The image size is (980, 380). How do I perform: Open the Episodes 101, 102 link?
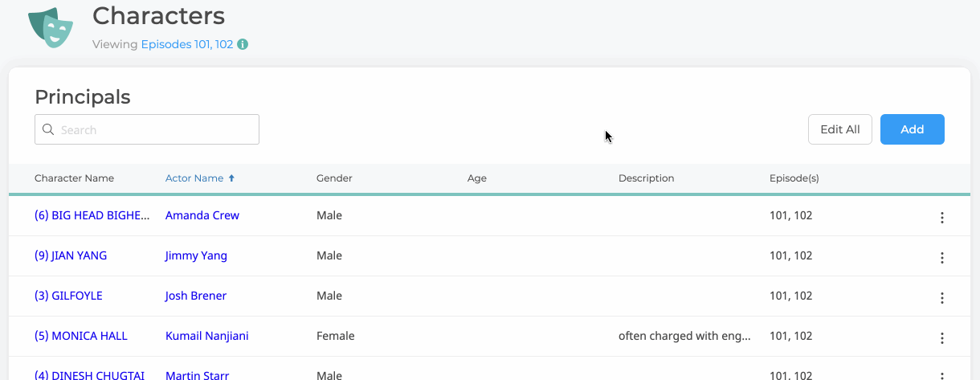[x=187, y=44]
